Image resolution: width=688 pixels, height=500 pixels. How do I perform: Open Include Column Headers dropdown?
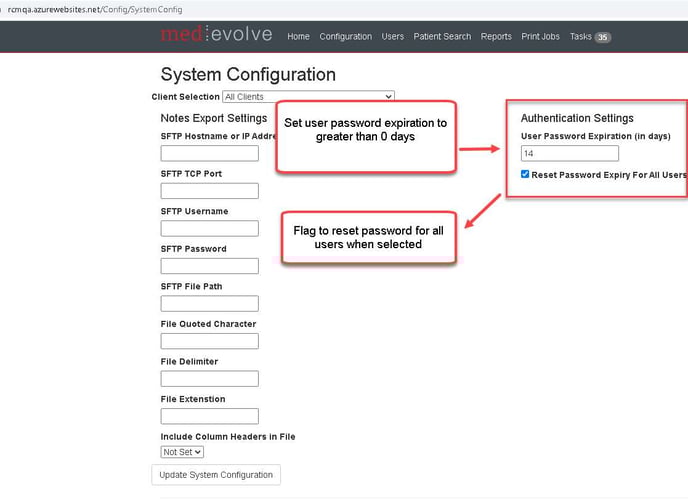(x=182, y=452)
